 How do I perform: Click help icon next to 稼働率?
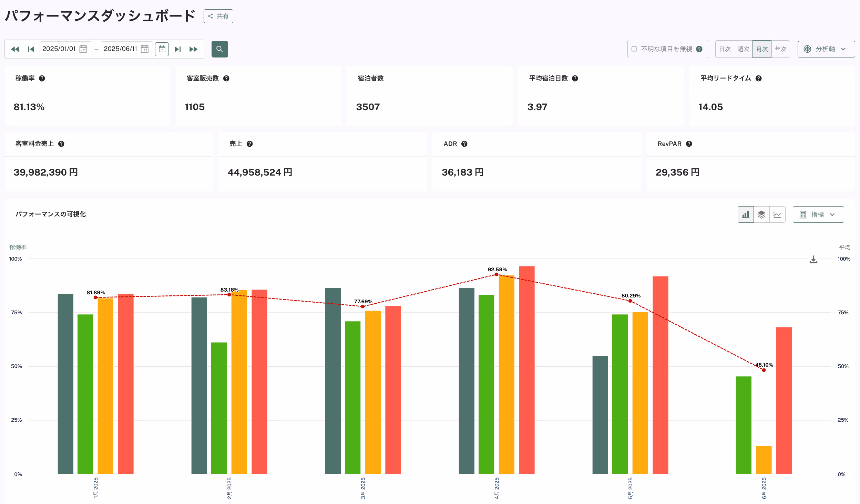[x=42, y=78]
